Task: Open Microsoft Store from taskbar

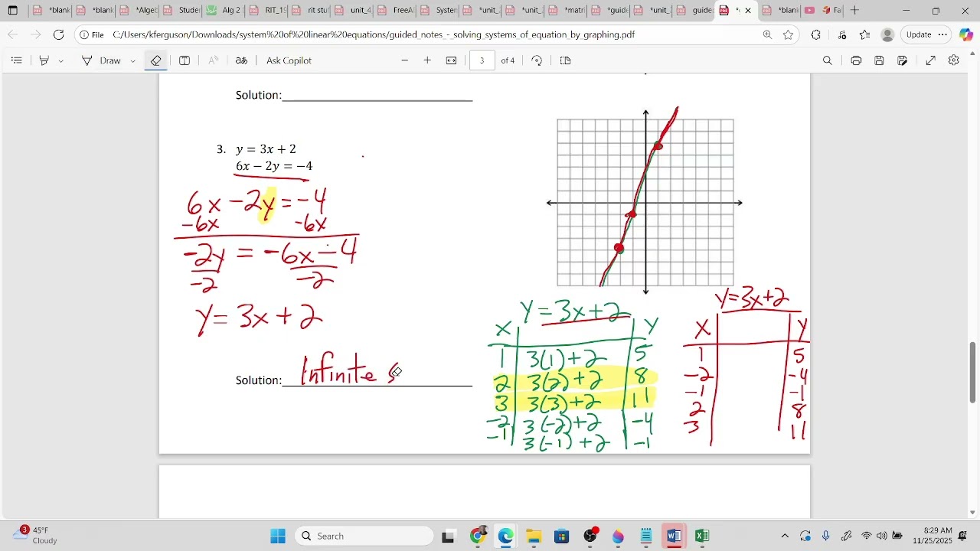Action: (x=562, y=536)
